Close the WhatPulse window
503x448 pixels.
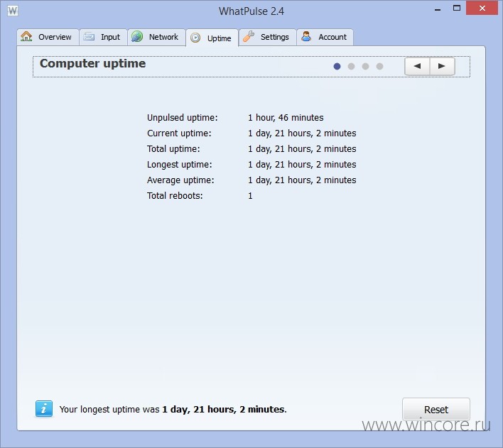[482, 9]
